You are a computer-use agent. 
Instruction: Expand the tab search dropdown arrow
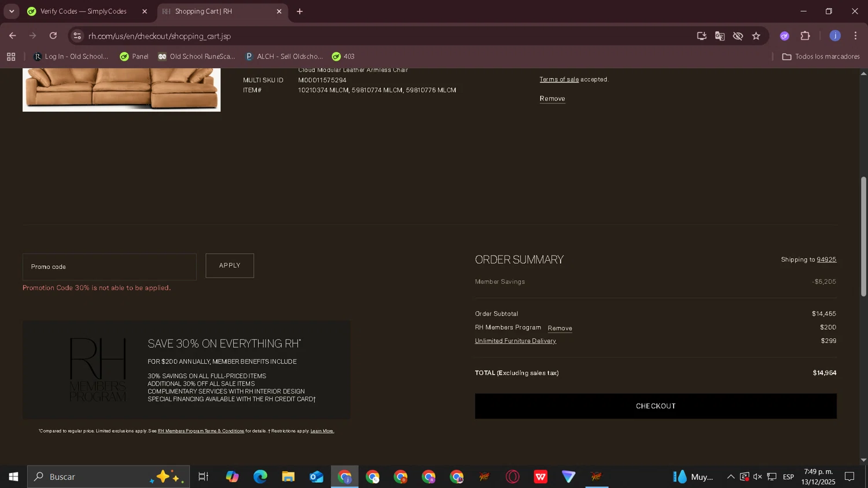(x=12, y=12)
